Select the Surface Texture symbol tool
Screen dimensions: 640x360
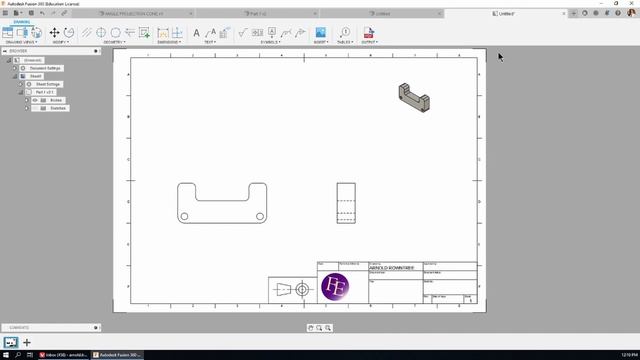[243, 33]
